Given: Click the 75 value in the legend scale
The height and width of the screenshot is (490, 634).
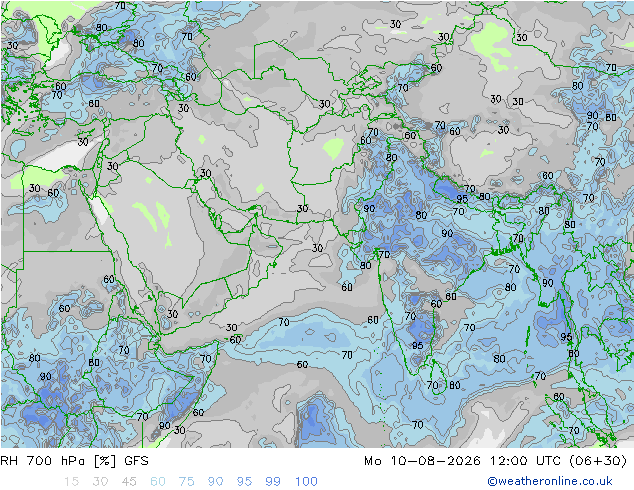Looking at the screenshot, I should pos(186,482).
